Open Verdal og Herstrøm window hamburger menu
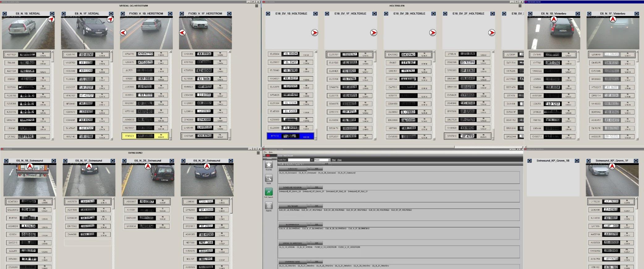The height and width of the screenshot is (269, 644). click(256, 6)
